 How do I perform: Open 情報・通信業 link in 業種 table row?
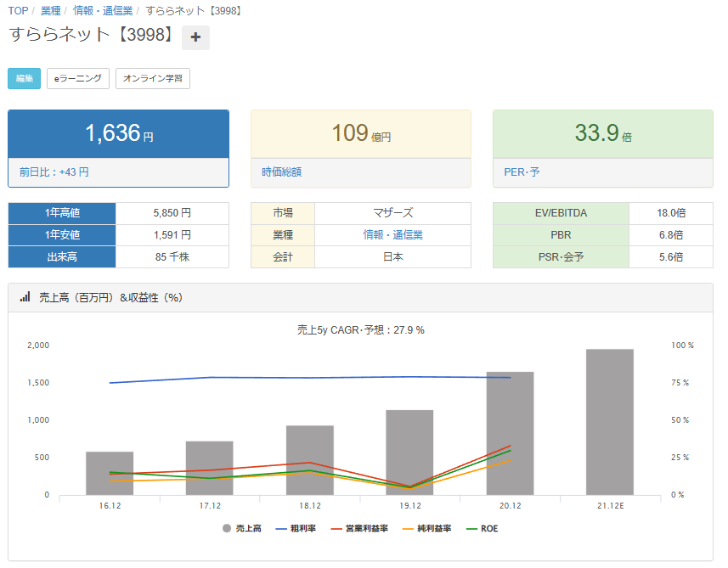pos(392,235)
